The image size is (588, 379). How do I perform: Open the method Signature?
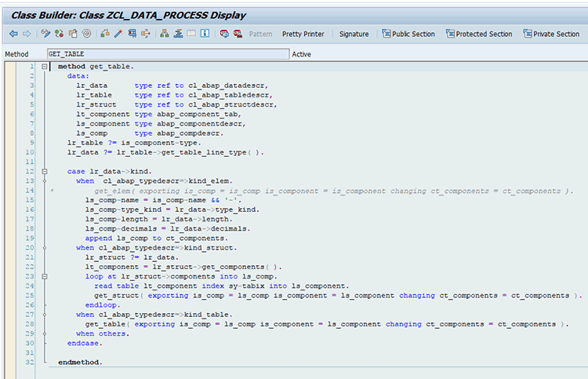point(354,35)
